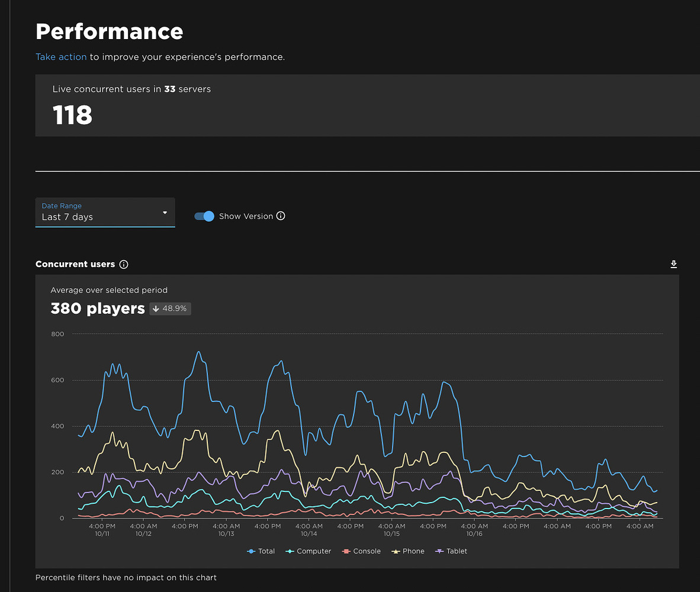Click the 10/14 date label on the x-axis
Viewport: 700px width, 592px height.
309,533
